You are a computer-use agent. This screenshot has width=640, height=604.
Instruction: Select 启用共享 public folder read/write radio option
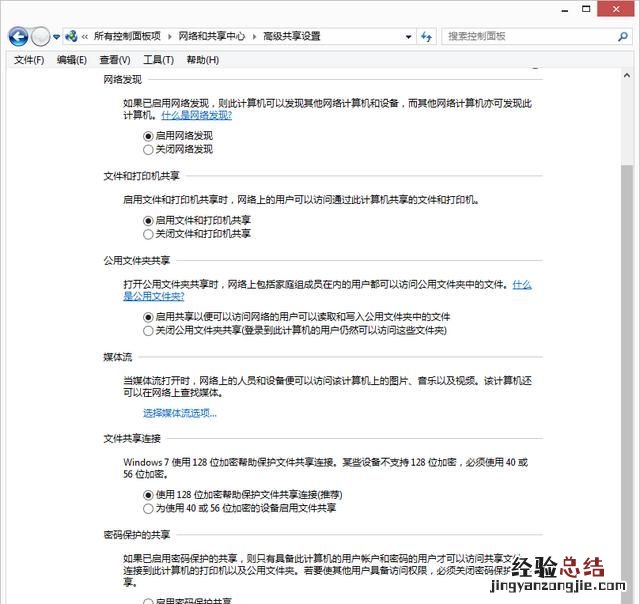click(x=148, y=317)
